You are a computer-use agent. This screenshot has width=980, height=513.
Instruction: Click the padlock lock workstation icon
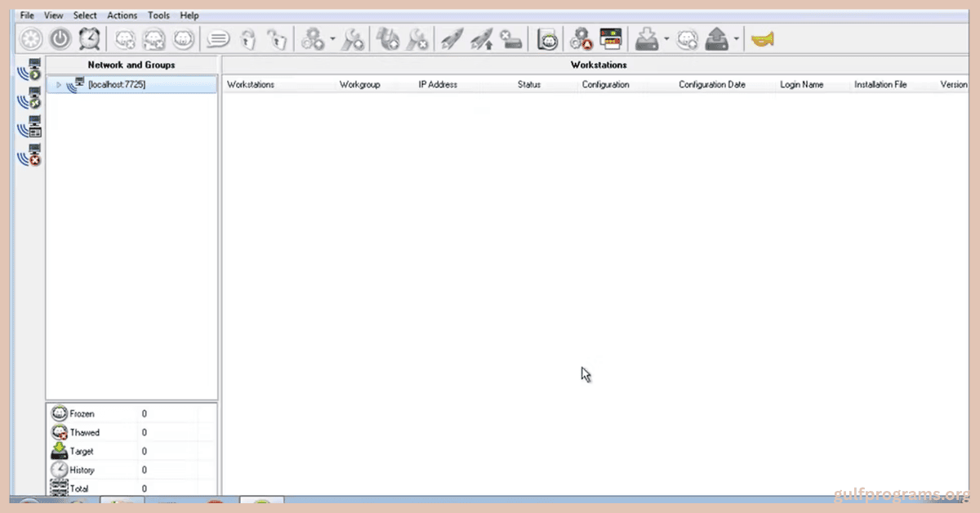250,39
